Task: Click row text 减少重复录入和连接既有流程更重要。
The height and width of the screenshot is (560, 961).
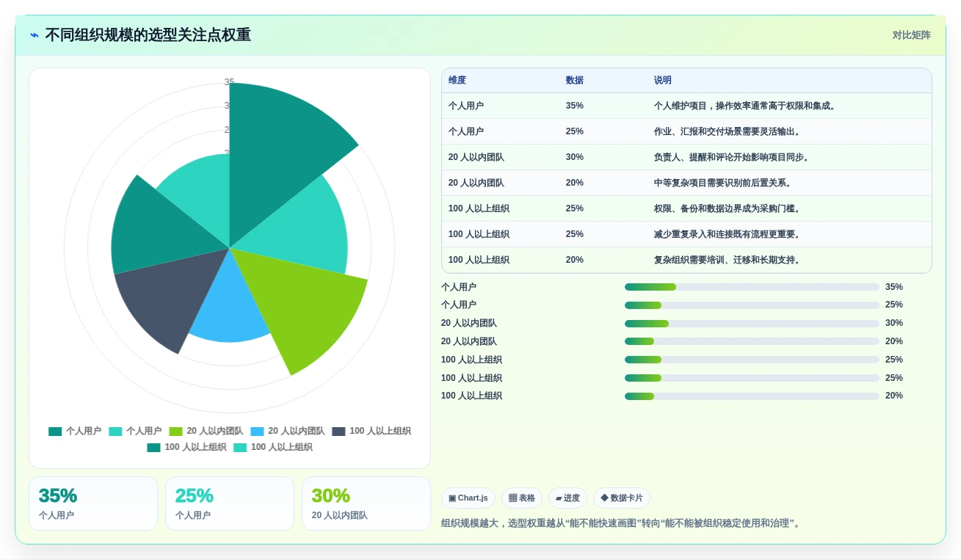Action: tap(728, 234)
